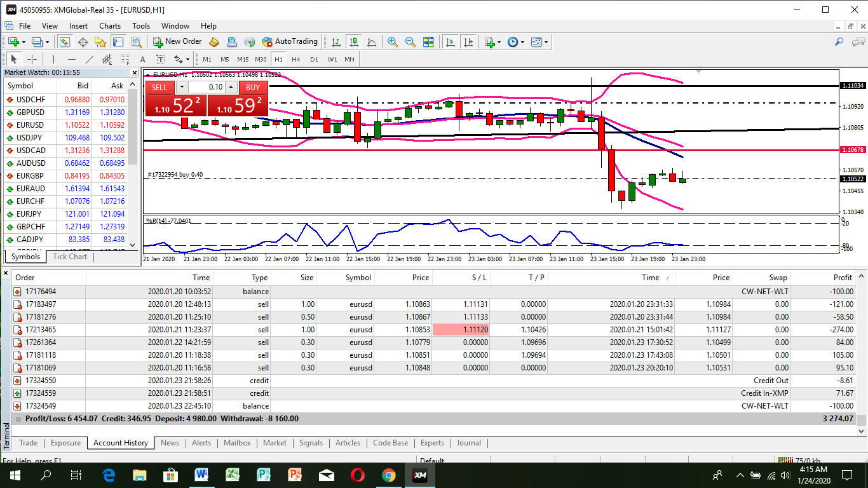Switch timeframe to M15
Image resolution: width=868 pixels, height=488 pixels.
click(x=243, y=59)
